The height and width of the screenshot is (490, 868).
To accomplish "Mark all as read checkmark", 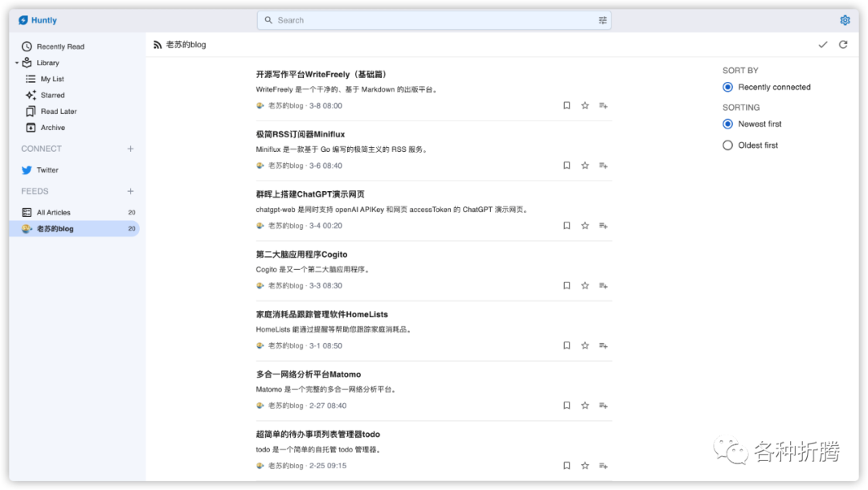I will [x=823, y=45].
